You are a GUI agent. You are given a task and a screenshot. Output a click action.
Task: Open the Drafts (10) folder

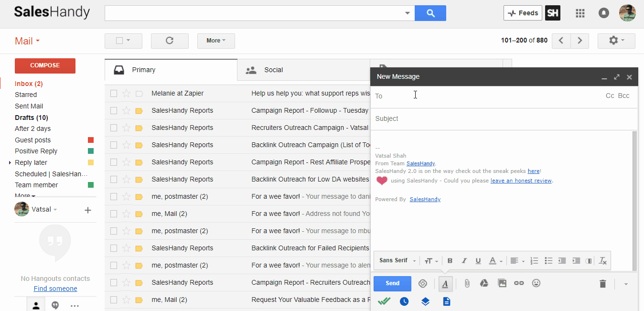[x=32, y=118]
